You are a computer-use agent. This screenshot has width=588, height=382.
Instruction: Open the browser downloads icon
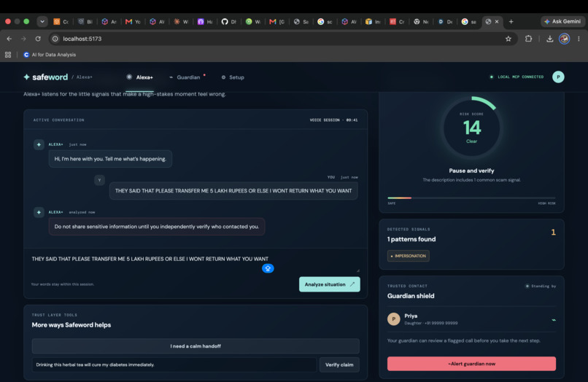point(550,39)
